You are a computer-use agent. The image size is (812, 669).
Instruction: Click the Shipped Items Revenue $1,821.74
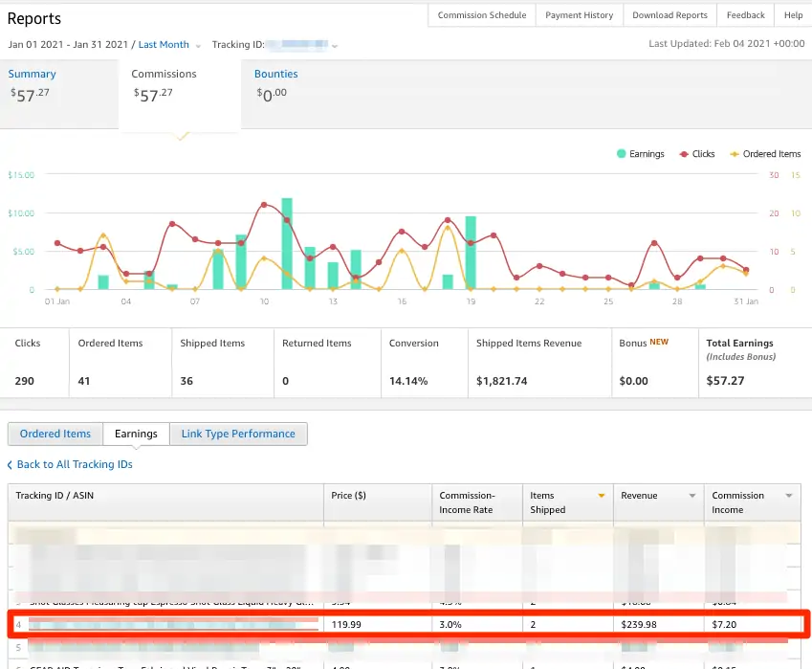502,381
